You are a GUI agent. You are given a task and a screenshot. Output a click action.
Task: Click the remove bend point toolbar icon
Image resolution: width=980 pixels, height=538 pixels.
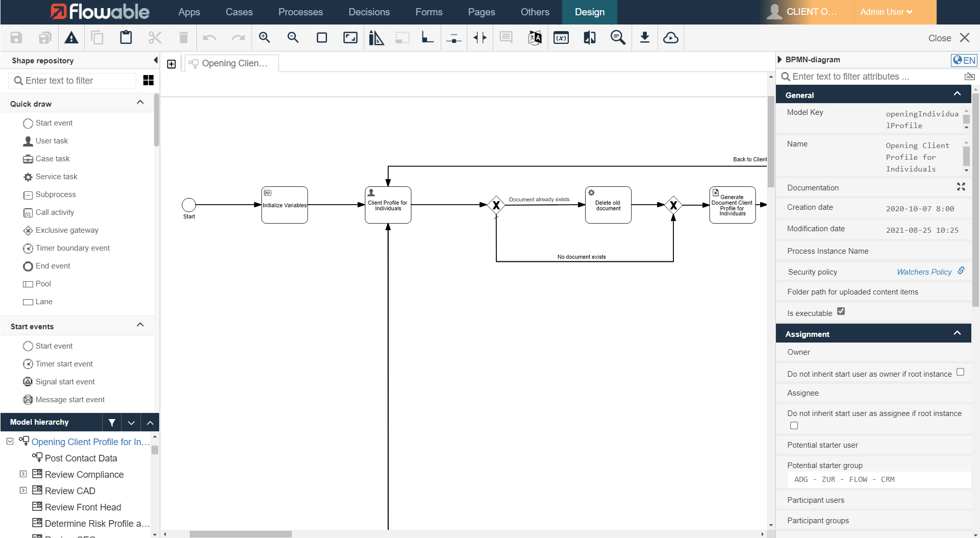(454, 37)
